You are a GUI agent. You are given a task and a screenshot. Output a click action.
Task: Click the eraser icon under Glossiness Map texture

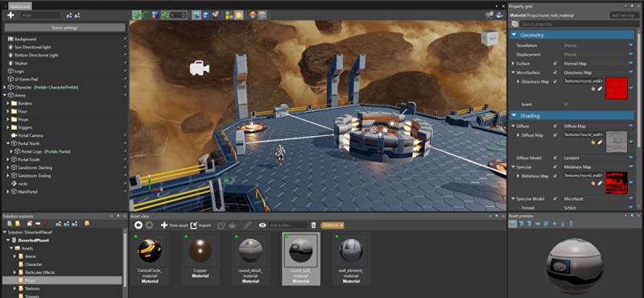(599, 89)
